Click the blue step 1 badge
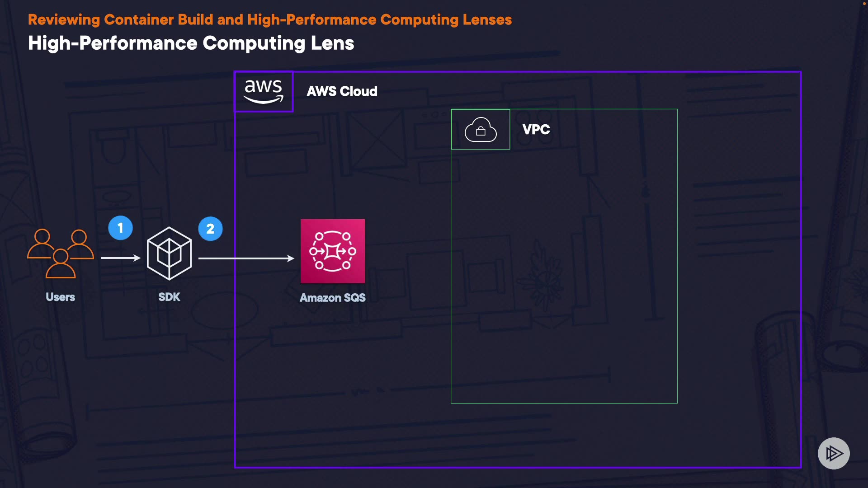This screenshot has height=488, width=868. tap(120, 228)
